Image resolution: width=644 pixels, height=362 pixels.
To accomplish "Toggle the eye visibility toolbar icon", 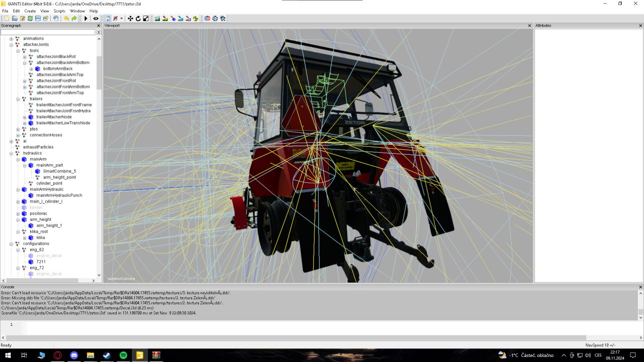I will [x=96, y=19].
